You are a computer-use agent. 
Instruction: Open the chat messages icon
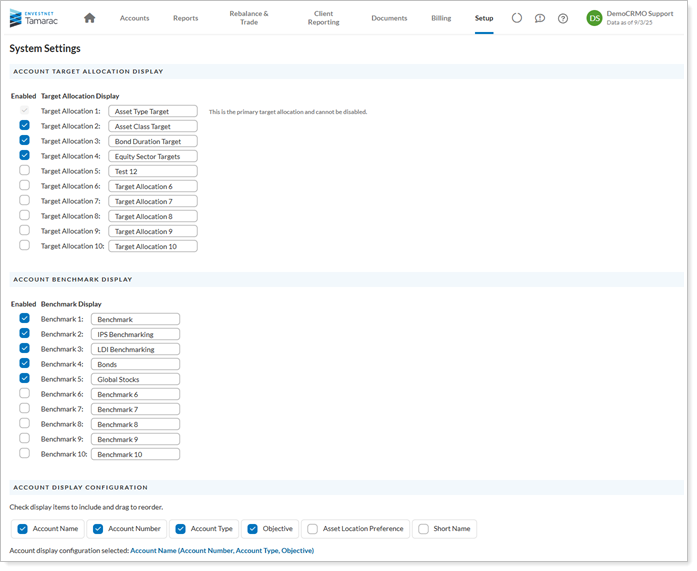[x=540, y=18]
